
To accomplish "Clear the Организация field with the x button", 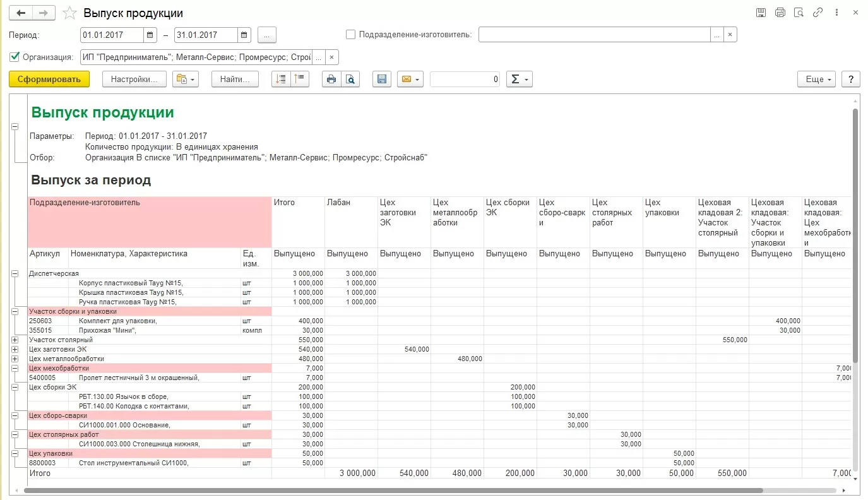I will 332,57.
